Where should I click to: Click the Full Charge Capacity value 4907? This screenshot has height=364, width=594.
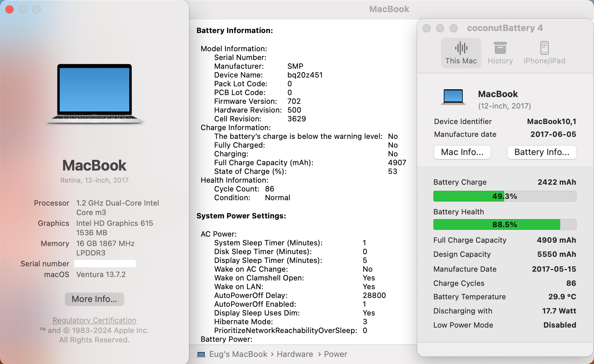pyautogui.click(x=397, y=162)
